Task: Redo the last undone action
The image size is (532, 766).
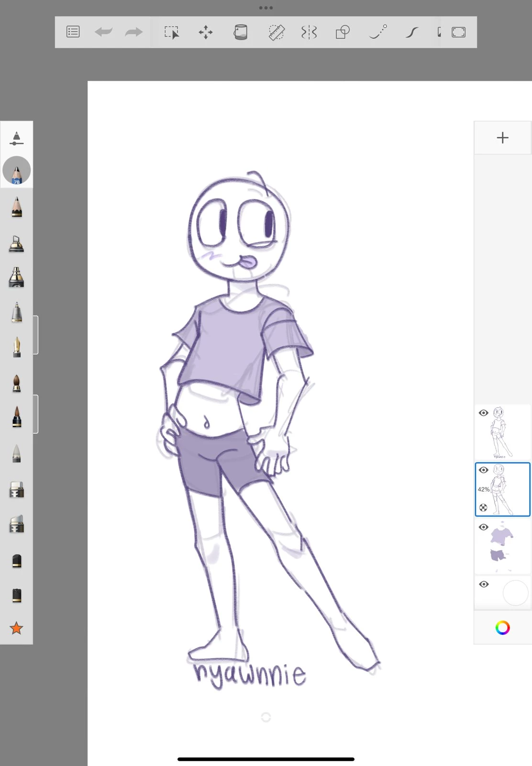Action: point(133,32)
